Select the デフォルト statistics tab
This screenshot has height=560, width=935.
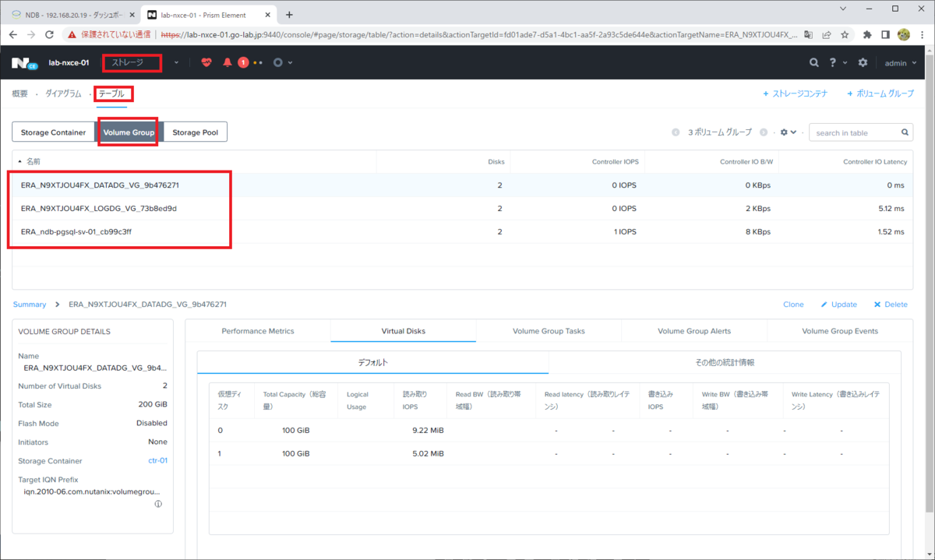coord(373,362)
